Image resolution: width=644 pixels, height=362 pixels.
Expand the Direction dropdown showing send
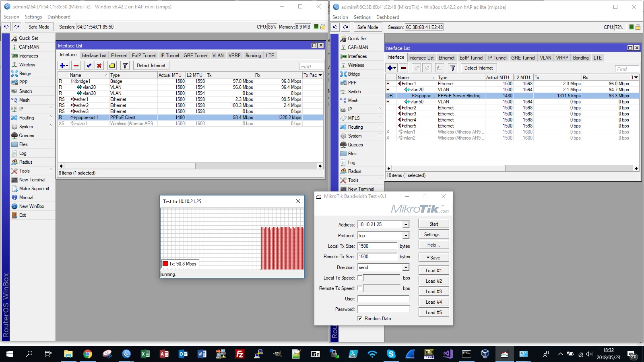(x=406, y=267)
